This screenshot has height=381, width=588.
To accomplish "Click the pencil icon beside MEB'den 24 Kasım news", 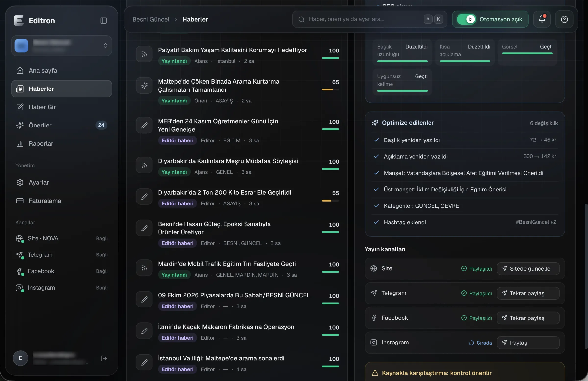I will (144, 125).
